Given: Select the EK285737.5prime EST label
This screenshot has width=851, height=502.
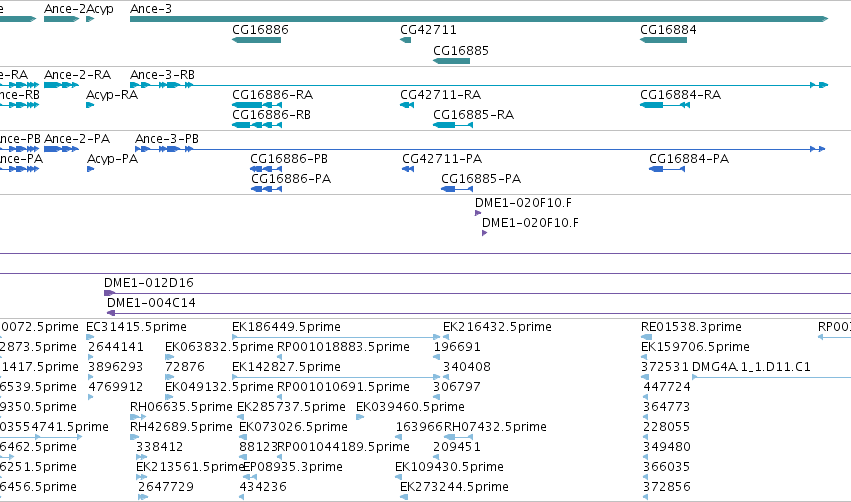Looking at the screenshot, I should 291,407.
